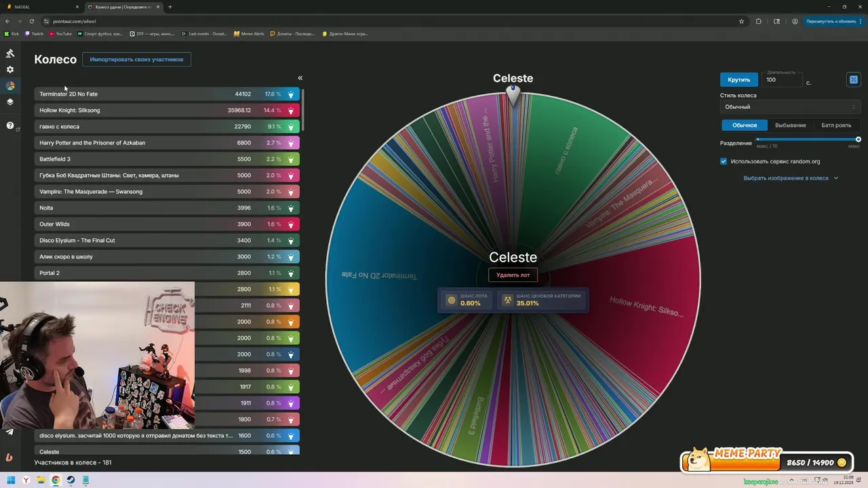Select the wheel pie-chart sidebar icon
868x488 pixels.
(10, 86)
